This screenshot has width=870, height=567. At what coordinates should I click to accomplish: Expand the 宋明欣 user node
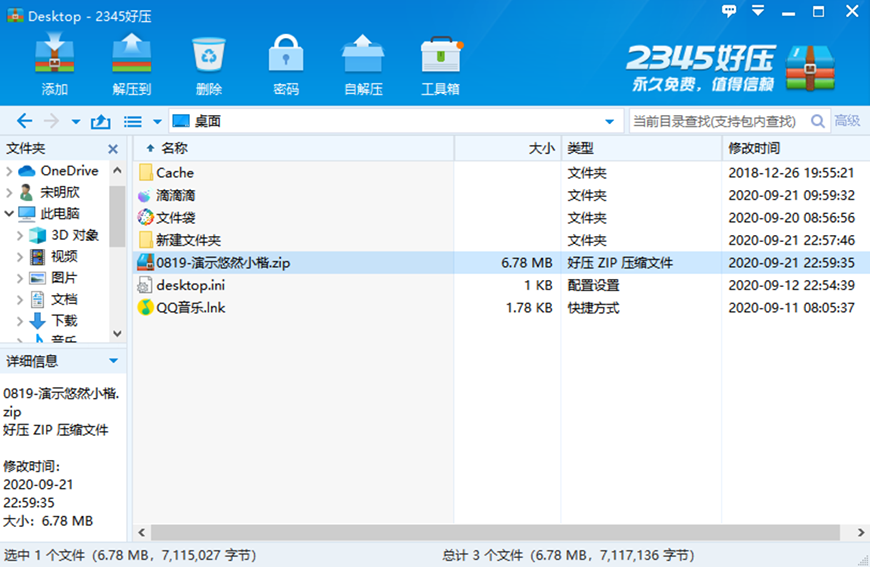(9, 193)
